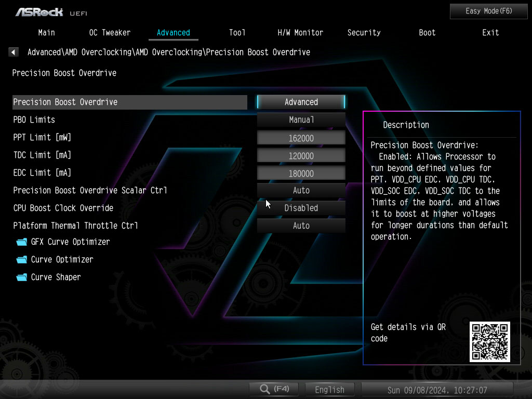The image size is (532, 399).
Task: Switch to the OC Tweaker tab
Action: pos(110,33)
